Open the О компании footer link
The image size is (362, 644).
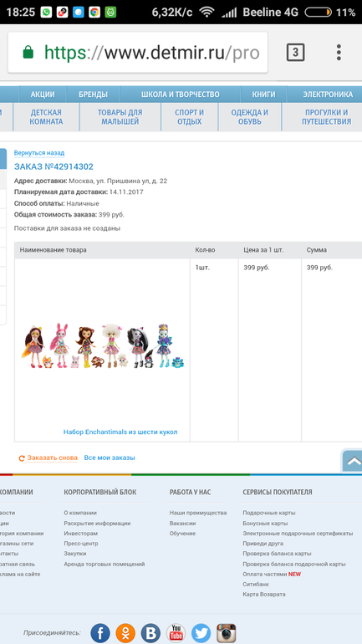[x=80, y=513]
